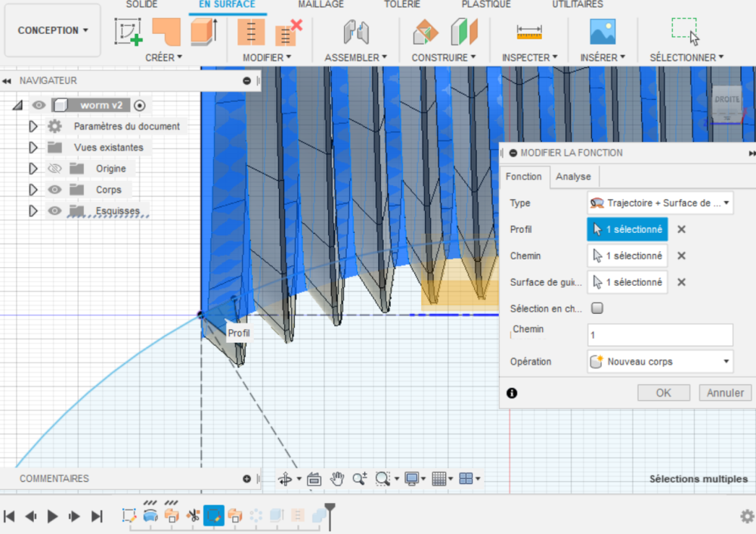The width and height of the screenshot is (756, 534).
Task: Click the Create Sketch icon in toolbar
Action: (x=129, y=32)
